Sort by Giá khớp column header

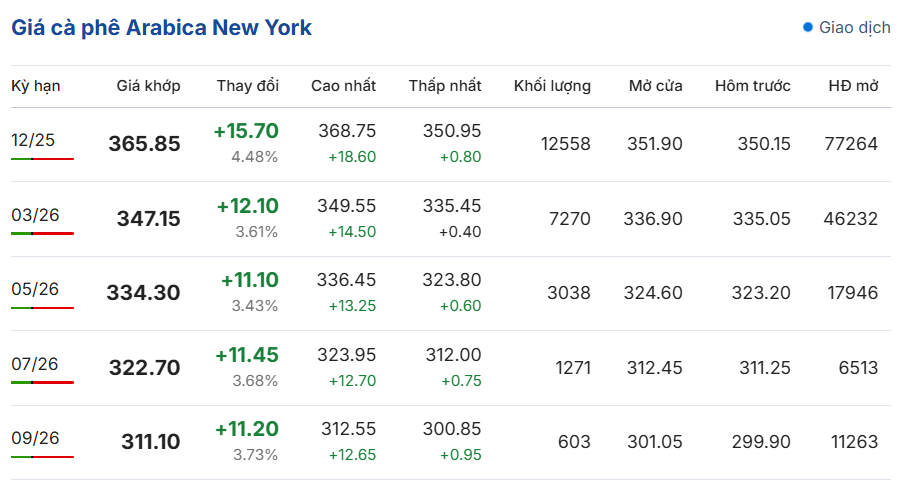coord(148,86)
